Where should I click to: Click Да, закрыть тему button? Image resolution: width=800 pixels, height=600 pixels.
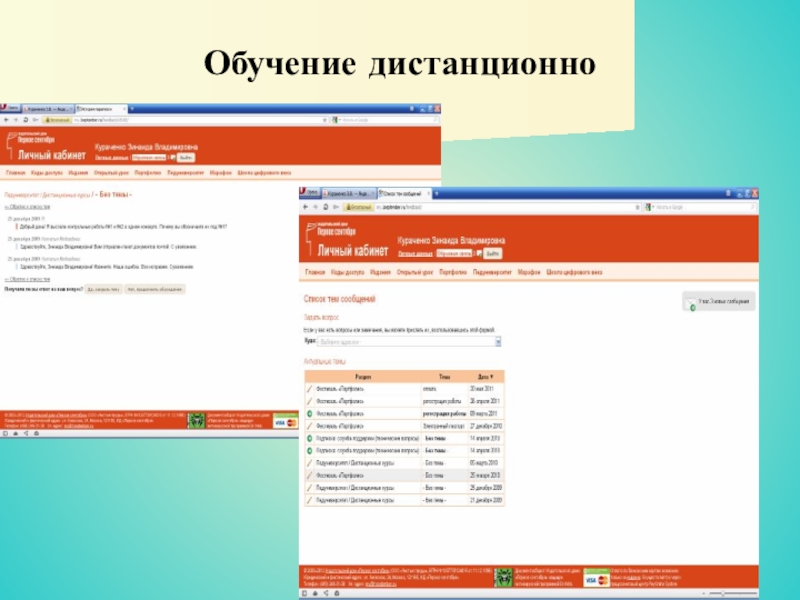[x=104, y=289]
